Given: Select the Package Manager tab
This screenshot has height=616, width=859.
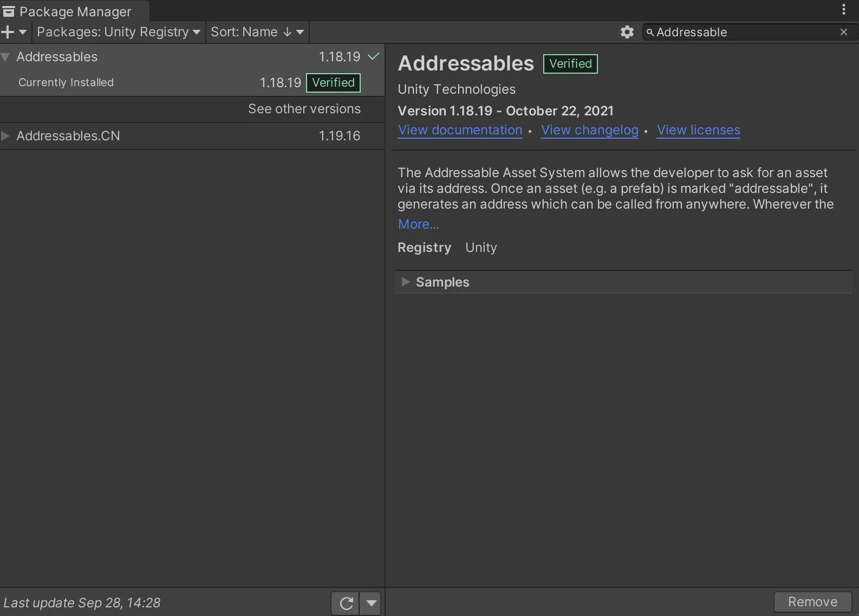Looking at the screenshot, I should tap(75, 11).
